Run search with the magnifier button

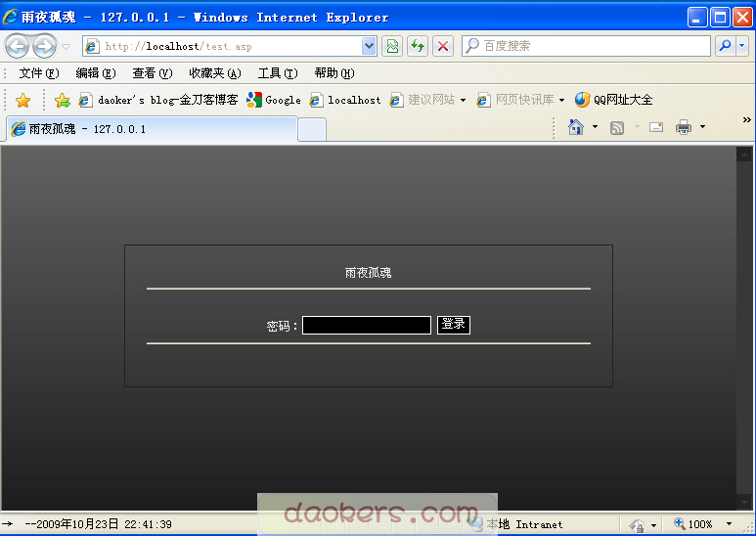tap(725, 46)
